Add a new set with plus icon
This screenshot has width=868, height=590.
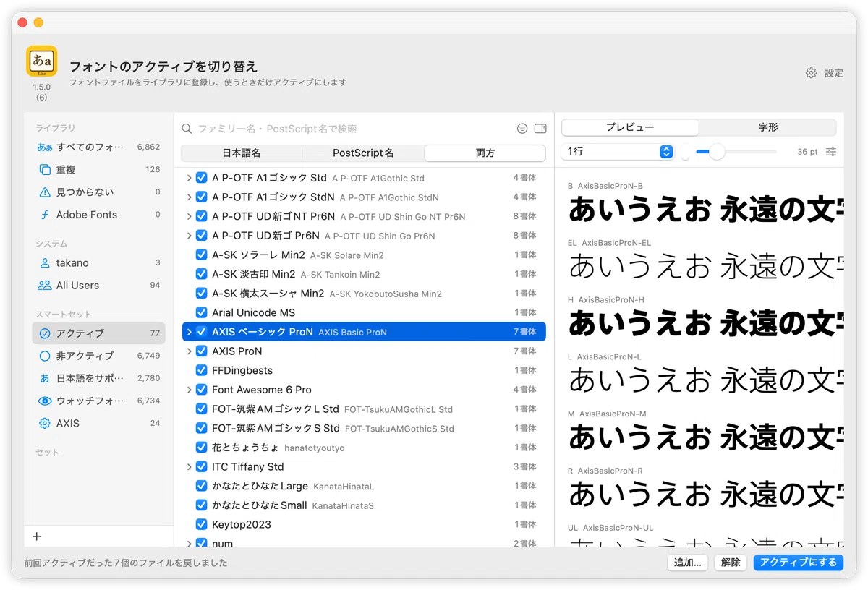[x=37, y=536]
